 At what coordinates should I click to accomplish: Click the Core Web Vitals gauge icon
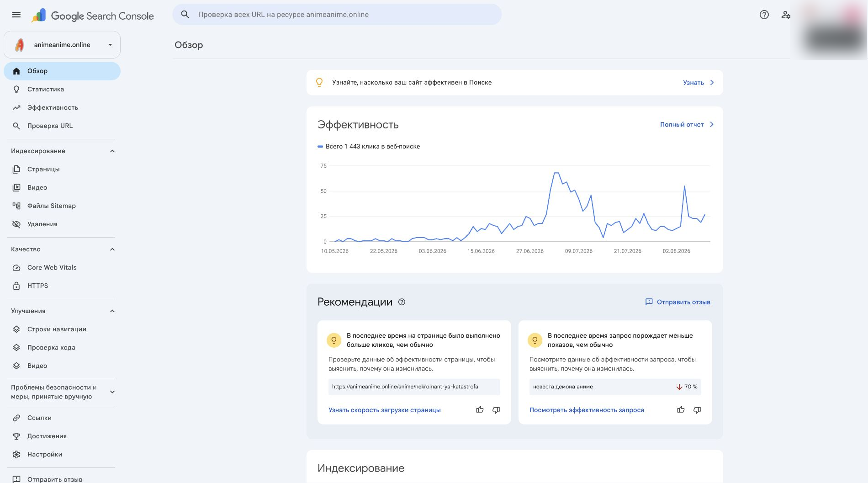pyautogui.click(x=16, y=267)
